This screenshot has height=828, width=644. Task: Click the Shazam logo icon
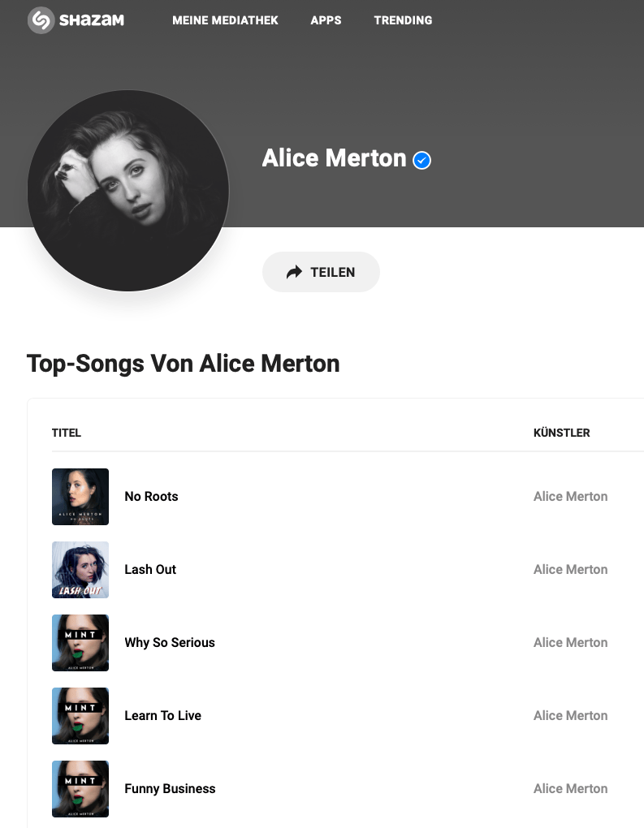point(41,20)
